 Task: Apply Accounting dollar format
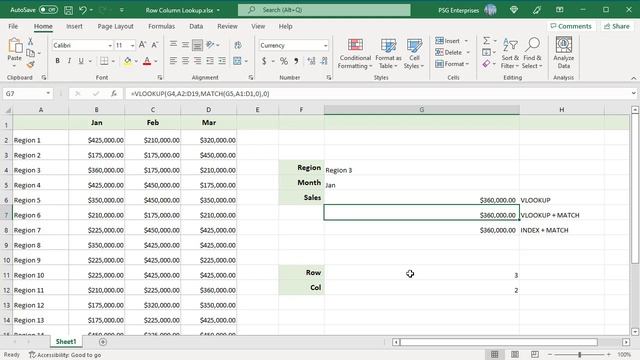264,61
